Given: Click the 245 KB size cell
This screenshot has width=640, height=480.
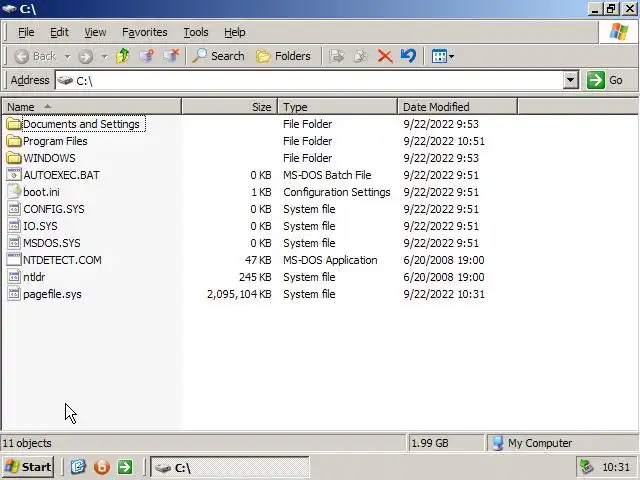Looking at the screenshot, I should 255,277.
